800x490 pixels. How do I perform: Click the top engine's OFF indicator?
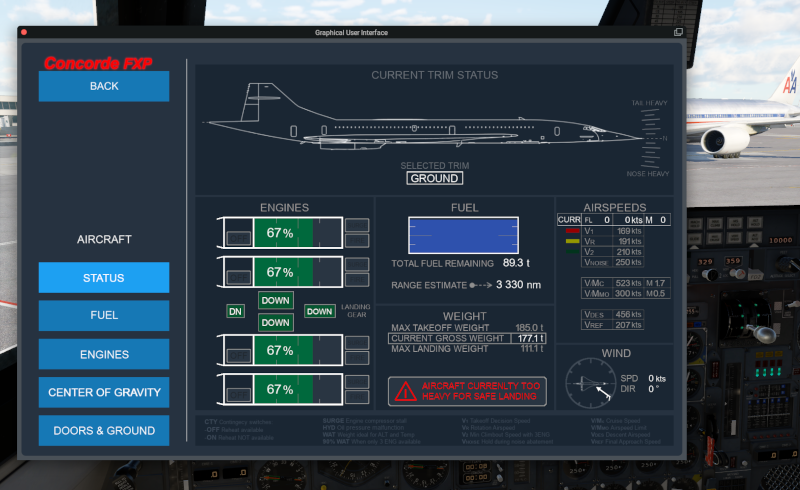point(238,238)
